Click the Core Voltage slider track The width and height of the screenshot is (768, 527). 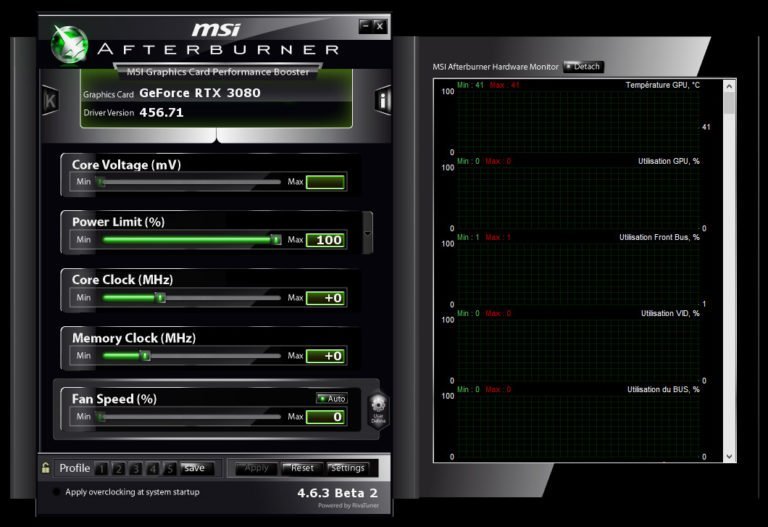(x=190, y=182)
